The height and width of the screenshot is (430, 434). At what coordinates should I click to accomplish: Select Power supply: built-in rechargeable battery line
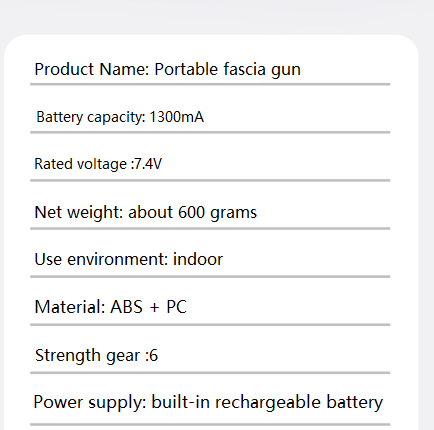(x=208, y=402)
